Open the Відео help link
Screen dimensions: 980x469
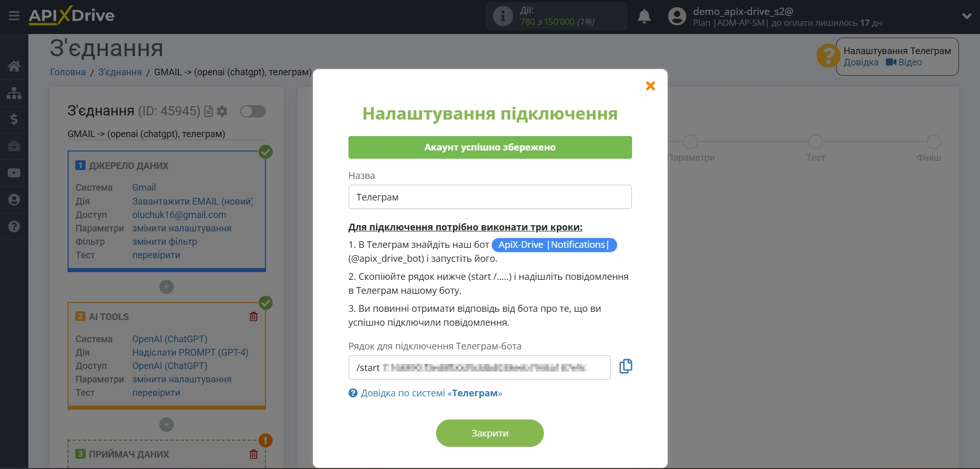(x=904, y=62)
